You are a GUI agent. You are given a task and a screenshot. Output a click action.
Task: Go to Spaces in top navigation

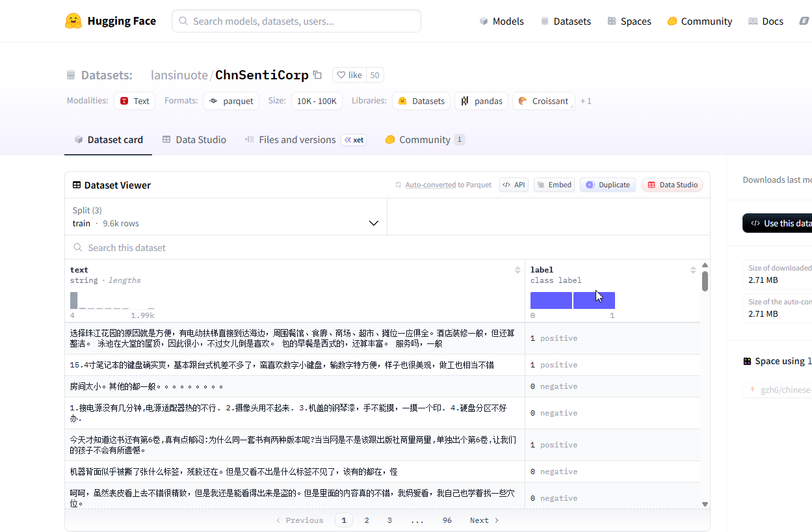pos(629,21)
